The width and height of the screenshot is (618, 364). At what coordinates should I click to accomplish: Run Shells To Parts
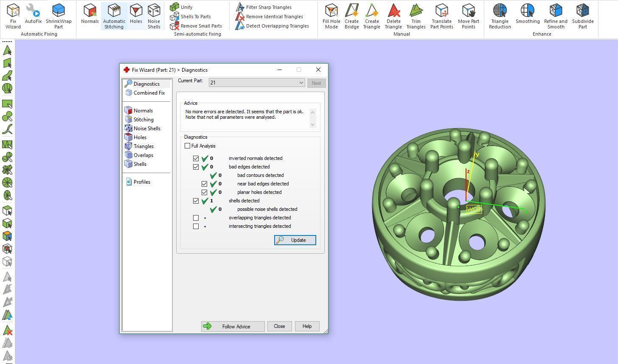(x=191, y=17)
